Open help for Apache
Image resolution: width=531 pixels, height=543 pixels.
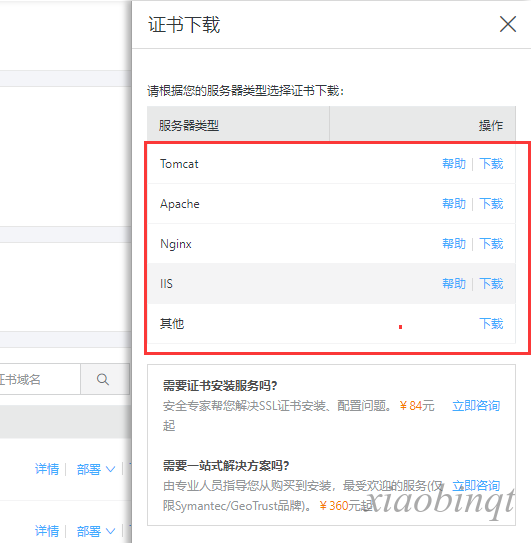click(454, 204)
